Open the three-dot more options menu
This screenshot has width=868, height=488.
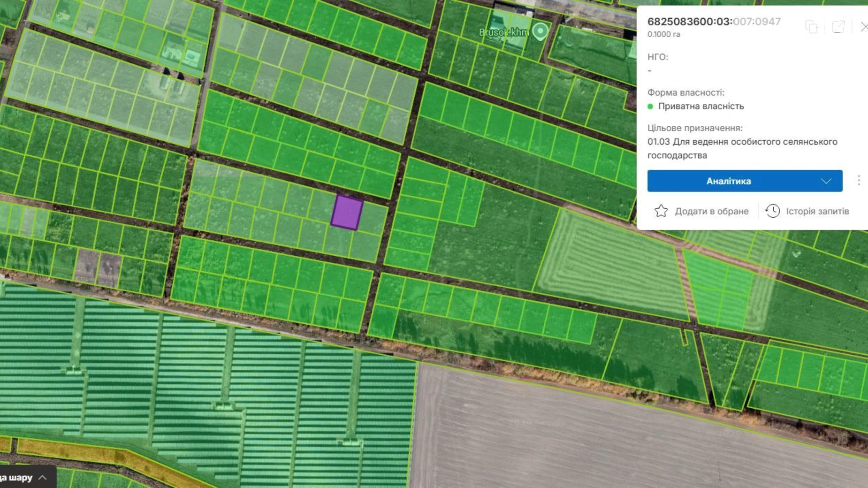pyautogui.click(x=859, y=181)
